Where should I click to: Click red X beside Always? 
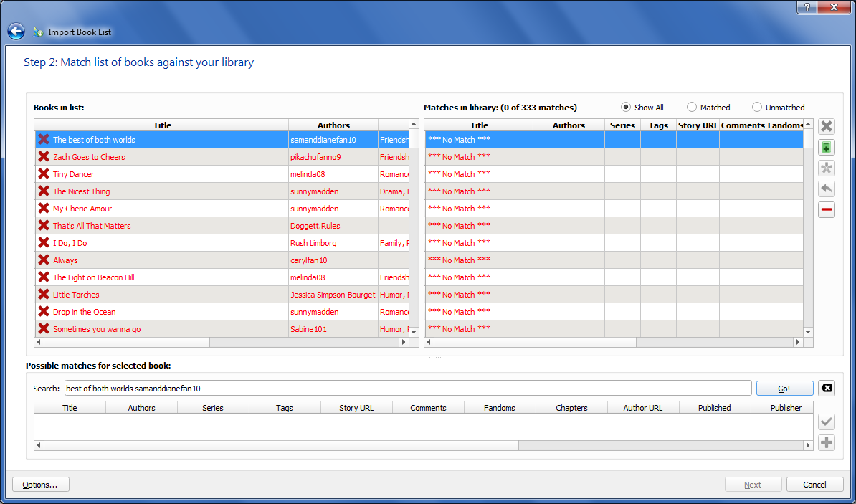tap(44, 260)
